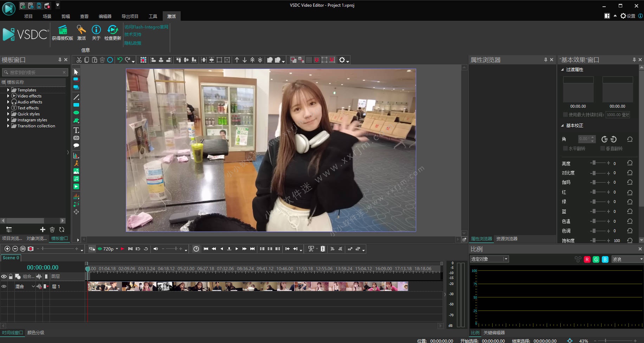Select the text tool in the vertical toolbar
644x343 pixels.
pyautogui.click(x=76, y=130)
